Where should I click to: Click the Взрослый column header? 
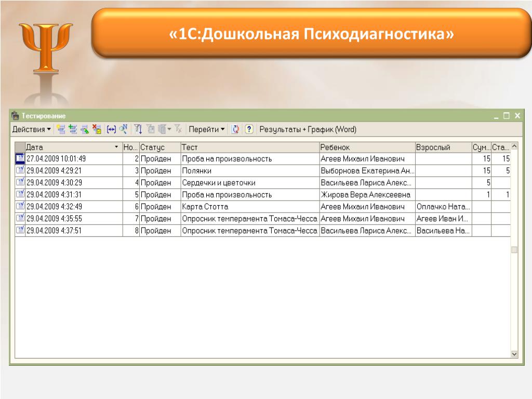pyautogui.click(x=444, y=147)
